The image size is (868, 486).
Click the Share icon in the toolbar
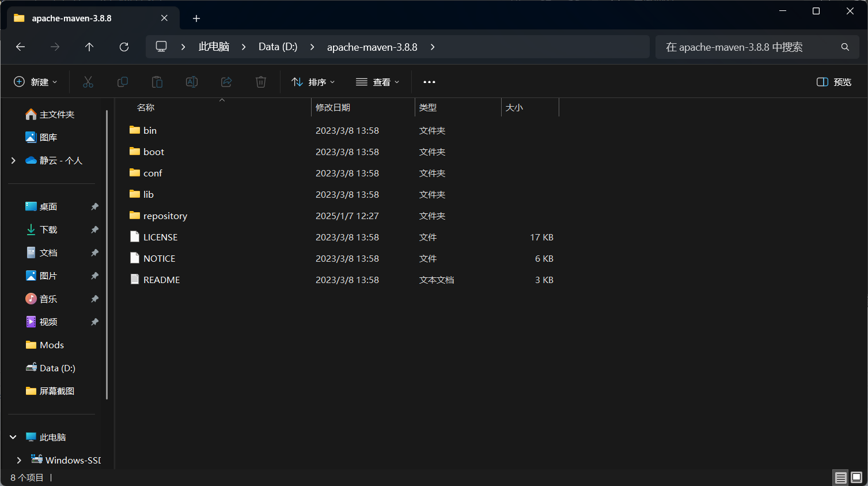(226, 82)
